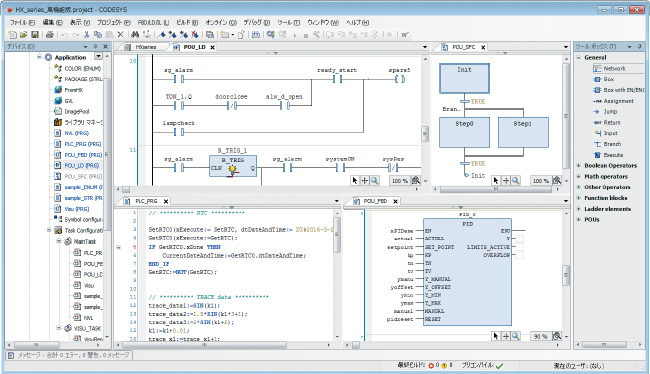650x374 pixels.
Task: Open the ファイル menu
Action: (22, 22)
